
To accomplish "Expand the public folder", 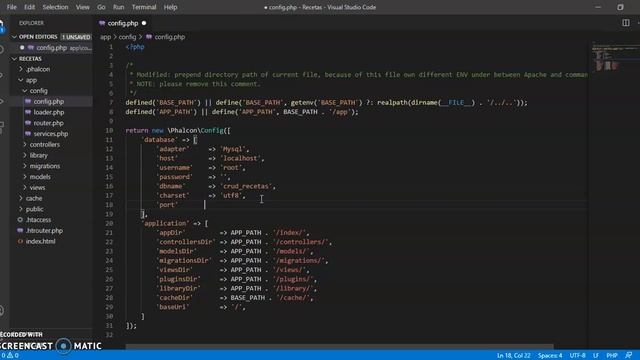I will point(21,209).
